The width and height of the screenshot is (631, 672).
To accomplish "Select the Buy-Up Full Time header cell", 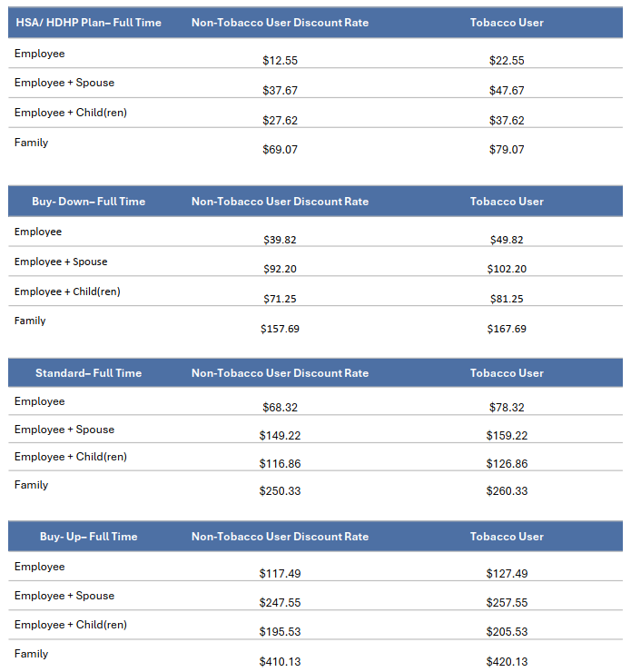I will 88,537.
